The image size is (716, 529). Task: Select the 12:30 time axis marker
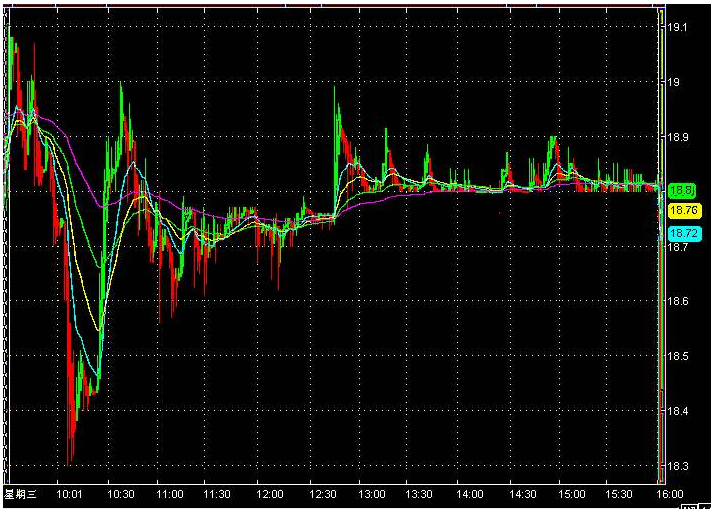320,494
